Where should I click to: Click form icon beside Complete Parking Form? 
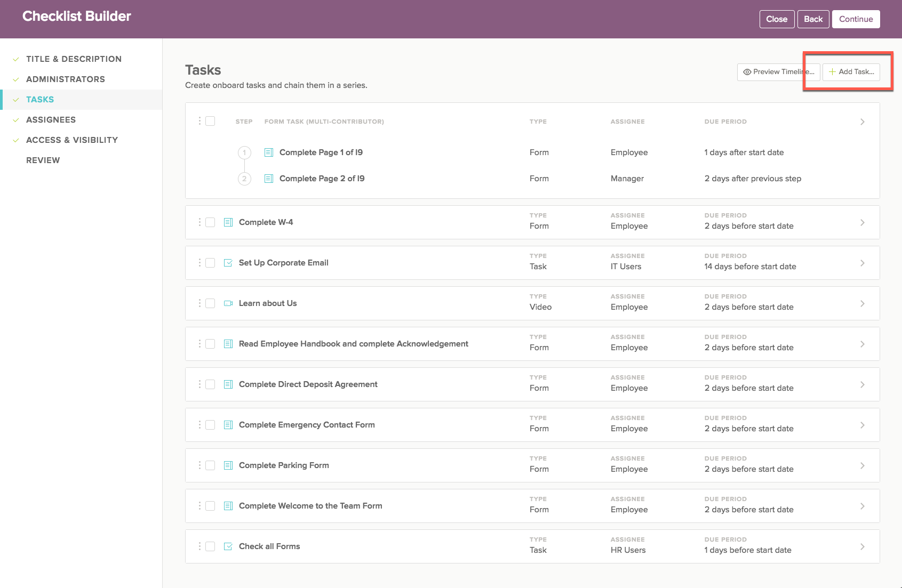point(228,465)
